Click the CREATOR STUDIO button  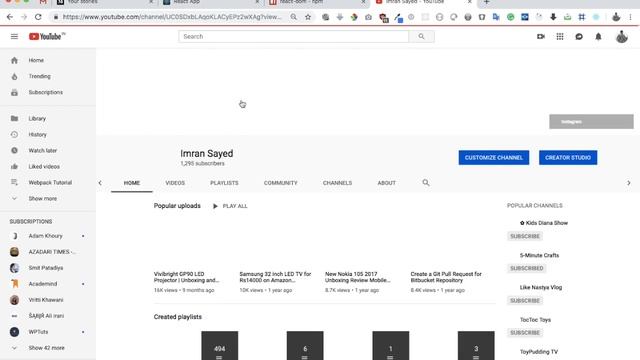(x=568, y=158)
